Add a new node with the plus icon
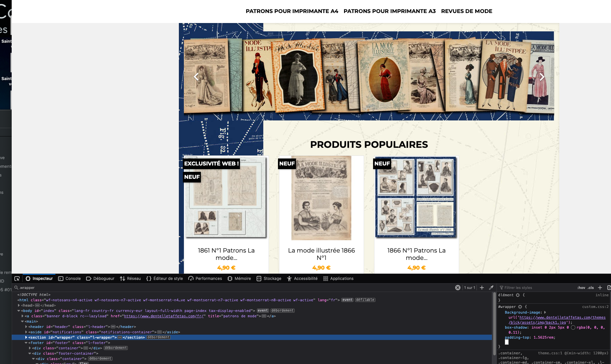The width and height of the screenshot is (611, 364). click(482, 288)
